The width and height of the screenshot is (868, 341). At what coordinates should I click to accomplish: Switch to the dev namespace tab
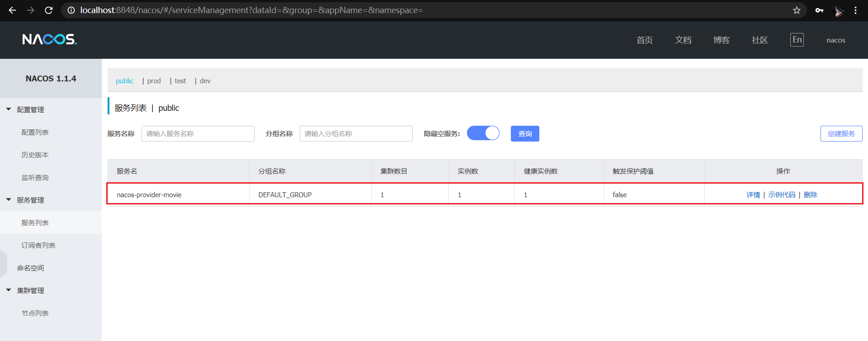(205, 81)
